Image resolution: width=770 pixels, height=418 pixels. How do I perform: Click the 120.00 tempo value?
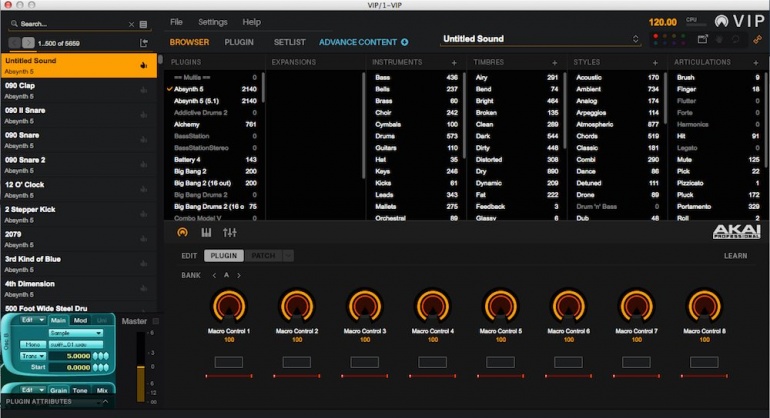(x=662, y=22)
